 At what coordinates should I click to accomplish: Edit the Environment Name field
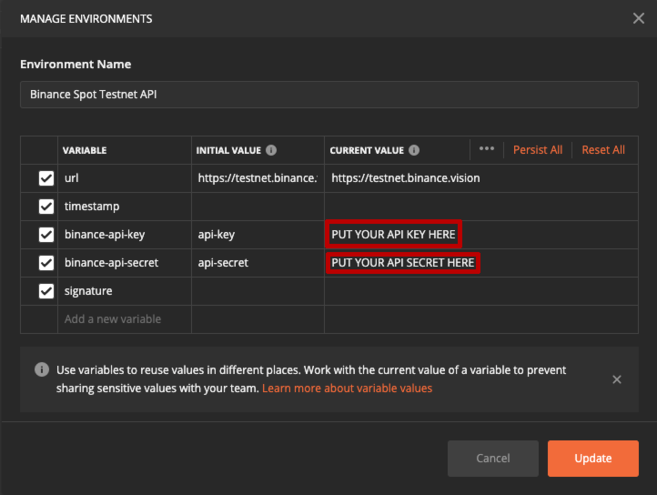click(328, 94)
